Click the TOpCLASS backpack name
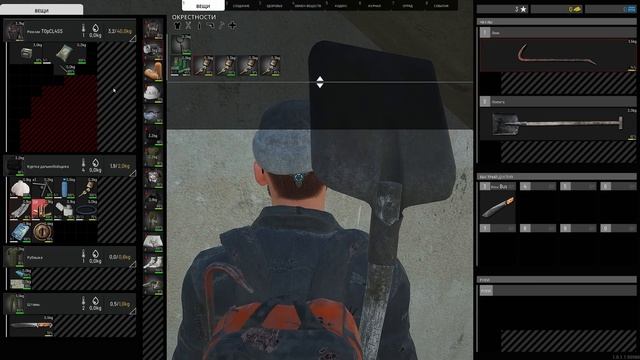This screenshot has width=640, height=360. (44, 31)
